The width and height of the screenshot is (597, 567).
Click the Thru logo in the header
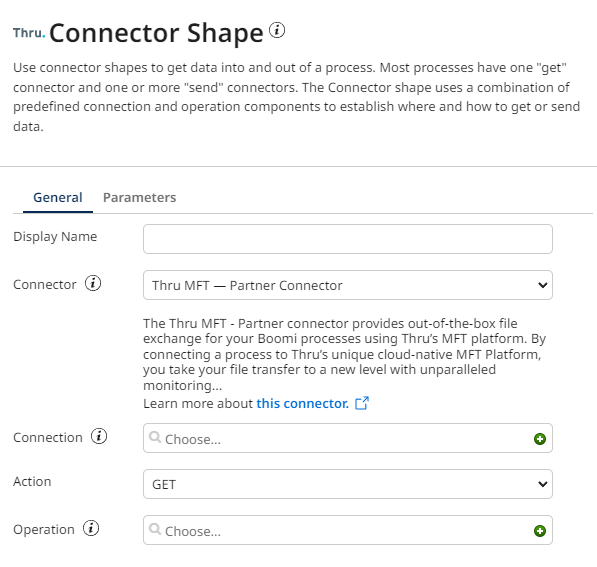tap(29, 33)
